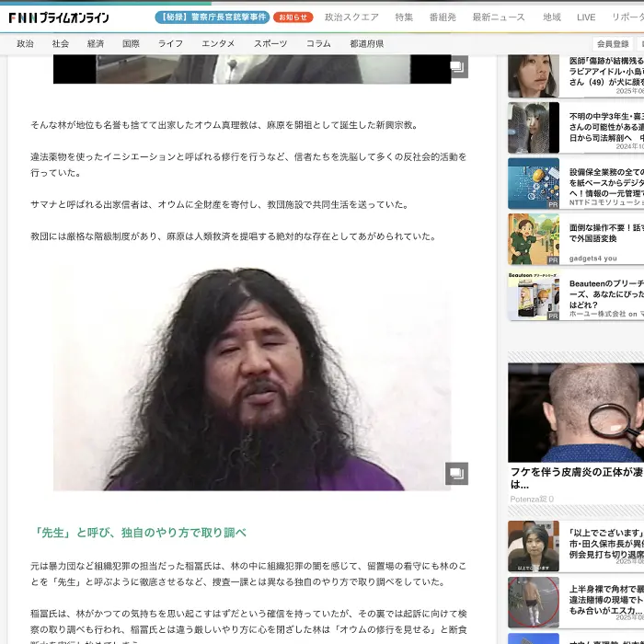Screen dimensions: 644x644
Task: Open the 【秘録】警察庁長官銃撃事件 banner
Action: click(x=212, y=17)
